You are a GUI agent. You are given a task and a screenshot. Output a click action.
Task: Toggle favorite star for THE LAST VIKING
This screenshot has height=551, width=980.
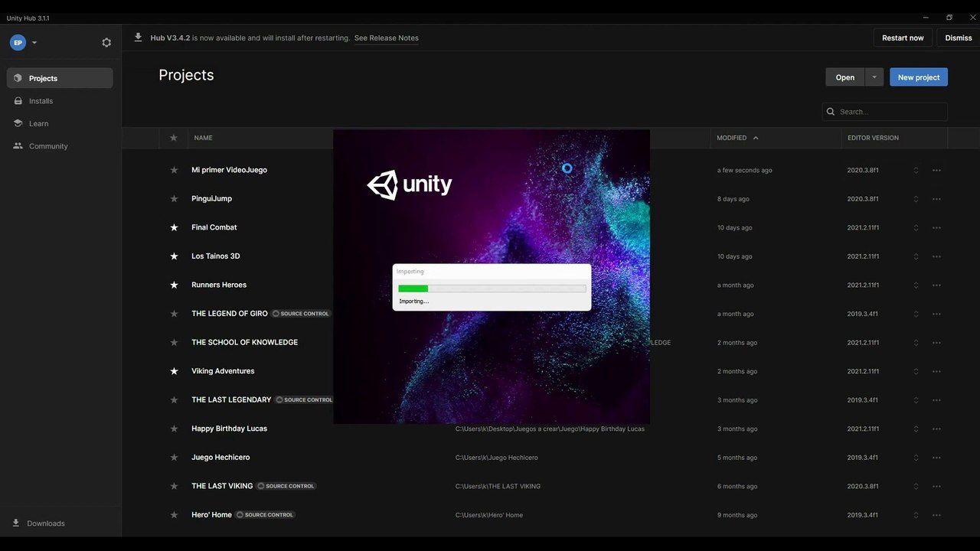(174, 486)
